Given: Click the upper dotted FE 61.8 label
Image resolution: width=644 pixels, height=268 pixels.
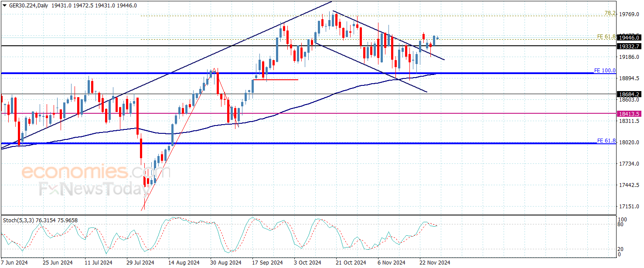Looking at the screenshot, I should 606,37.
